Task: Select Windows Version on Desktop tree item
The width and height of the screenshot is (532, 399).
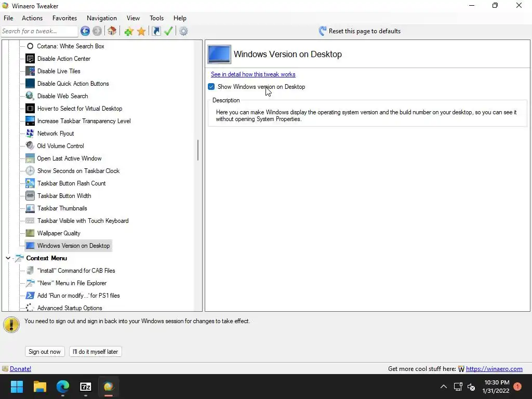Action: [x=73, y=246]
